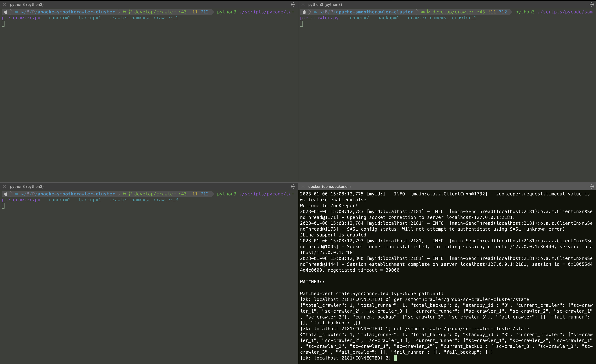
Task: Open options menu of top-left python3 pane
Action: 293,4
